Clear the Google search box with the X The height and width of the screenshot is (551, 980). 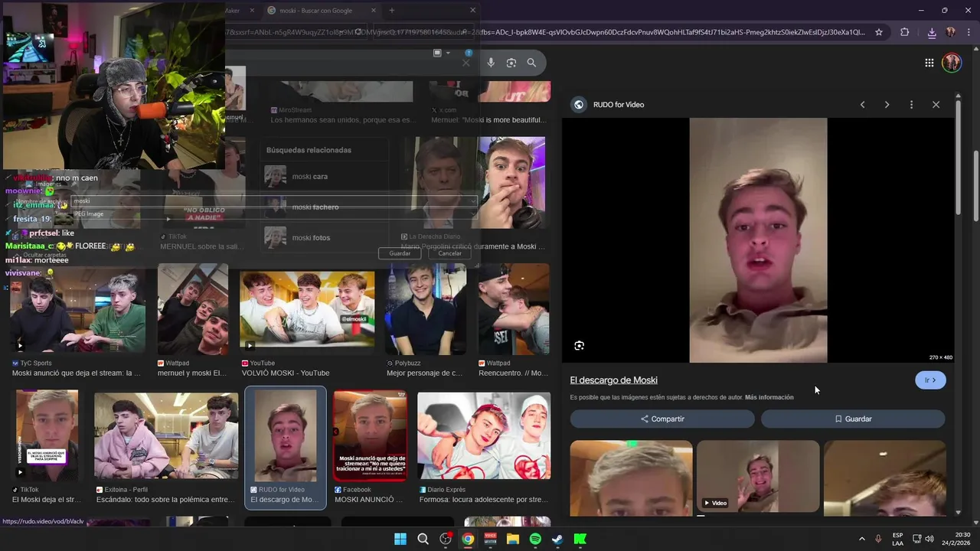point(465,63)
